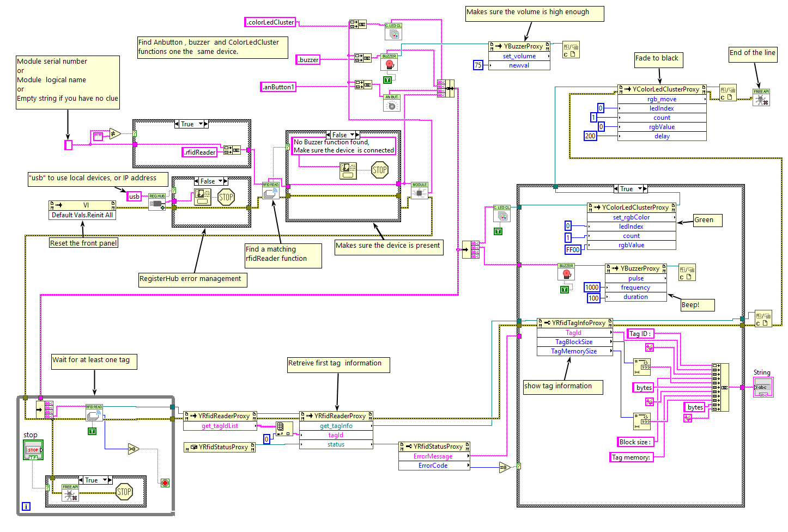The height and width of the screenshot is (532, 788).
Task: Open the case selector containing .rfidReader
Action: 192,124
